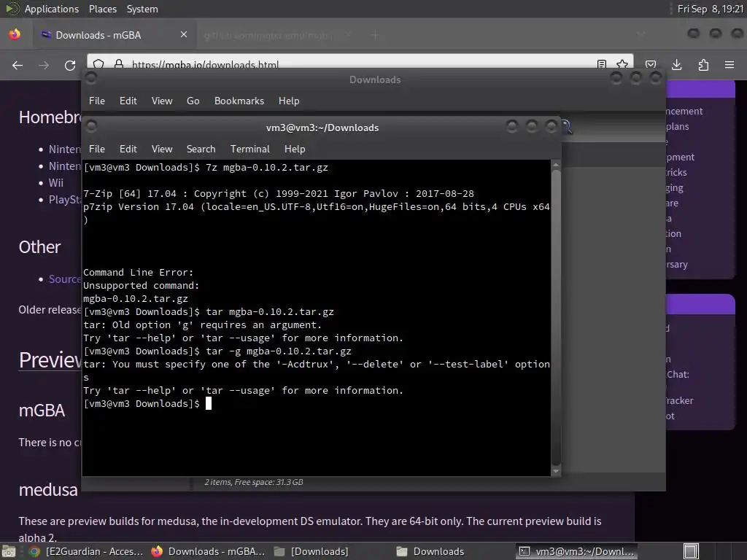
Task: Open the Places menu in top panel
Action: (x=102, y=9)
